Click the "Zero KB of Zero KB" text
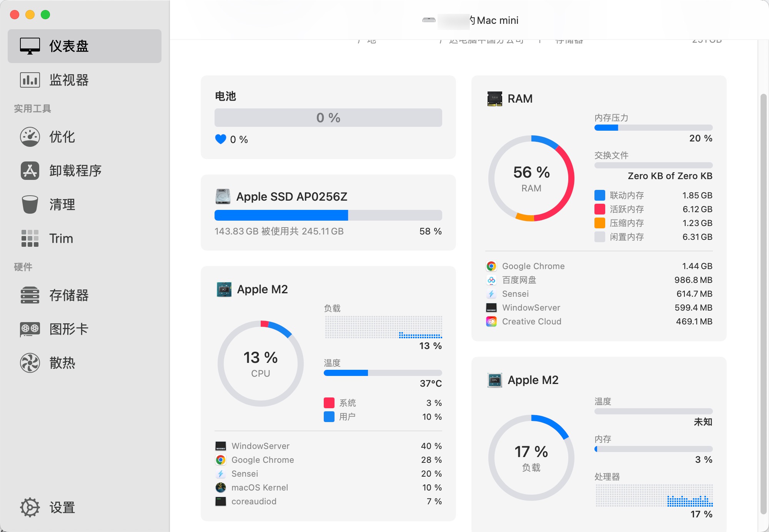Screen dimensions: 769x532 670,176
